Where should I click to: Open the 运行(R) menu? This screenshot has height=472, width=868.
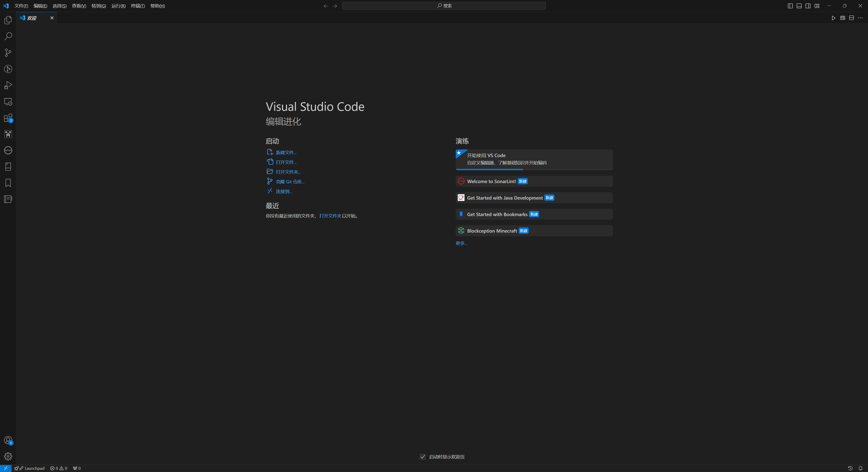[118, 6]
